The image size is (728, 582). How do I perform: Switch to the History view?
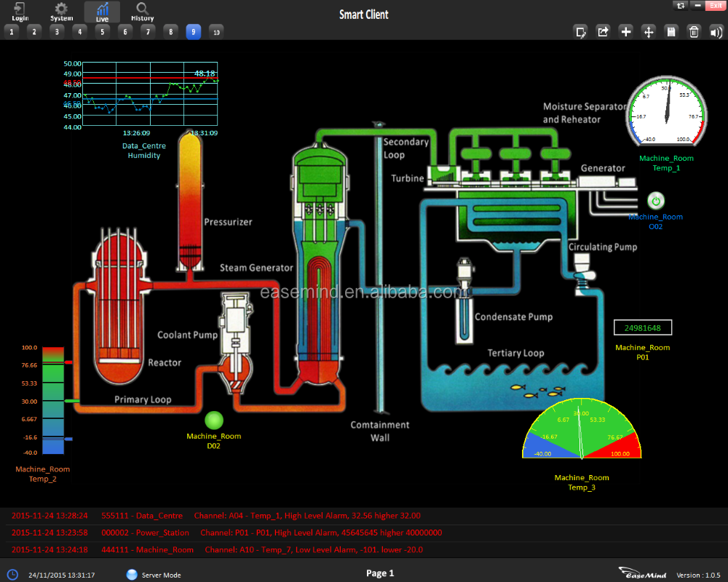point(142,12)
